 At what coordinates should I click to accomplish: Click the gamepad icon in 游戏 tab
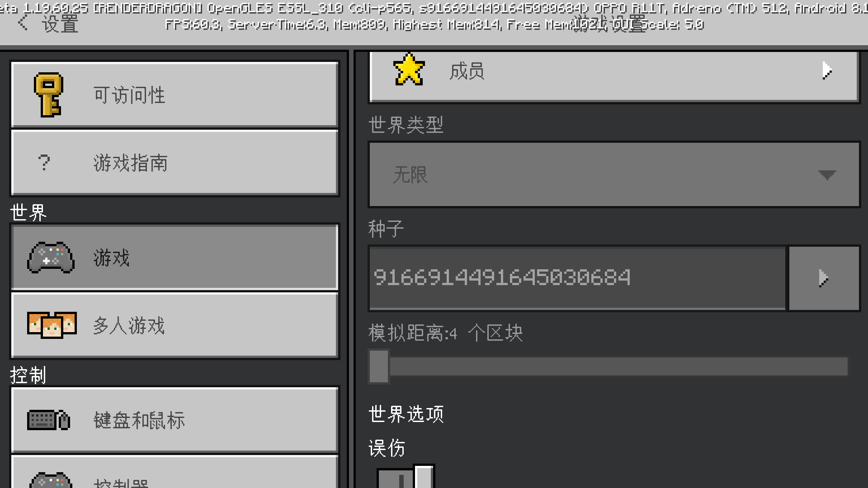51,258
